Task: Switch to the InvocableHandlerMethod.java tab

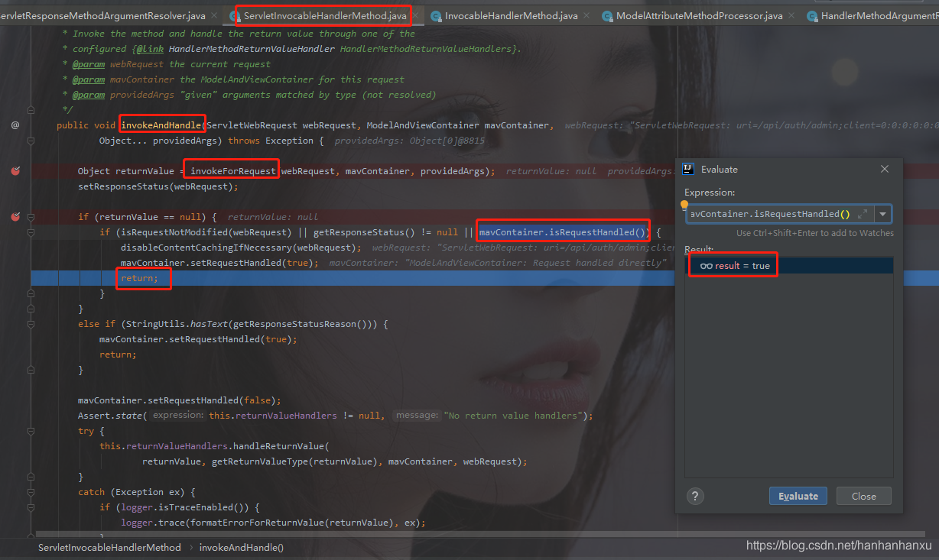Action: pos(511,16)
